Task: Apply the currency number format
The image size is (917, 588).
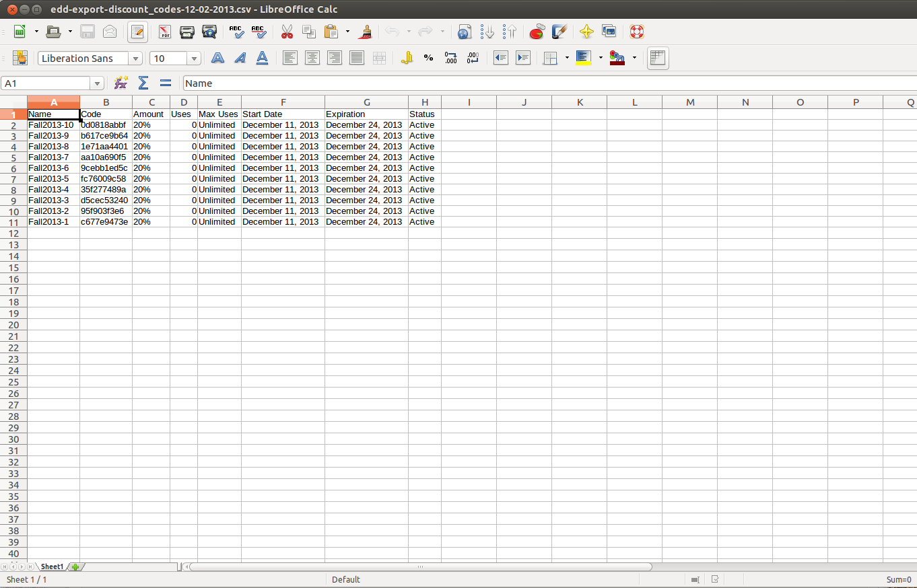Action: (x=406, y=59)
